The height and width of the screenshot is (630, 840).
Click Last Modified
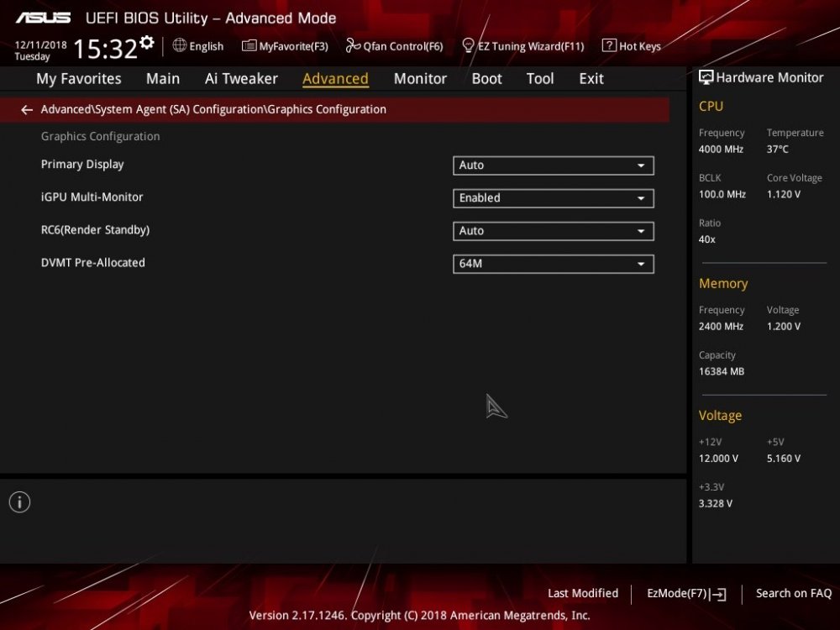(583, 593)
